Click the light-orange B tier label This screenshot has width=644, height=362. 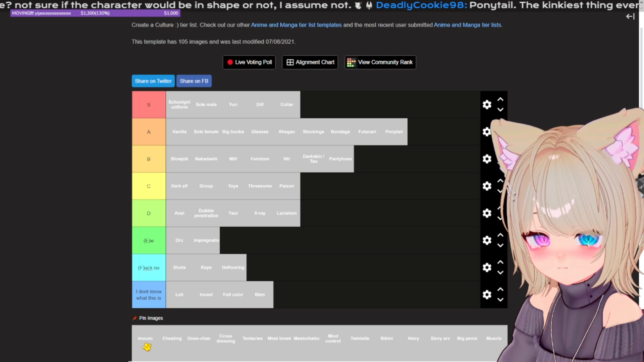tap(149, 159)
